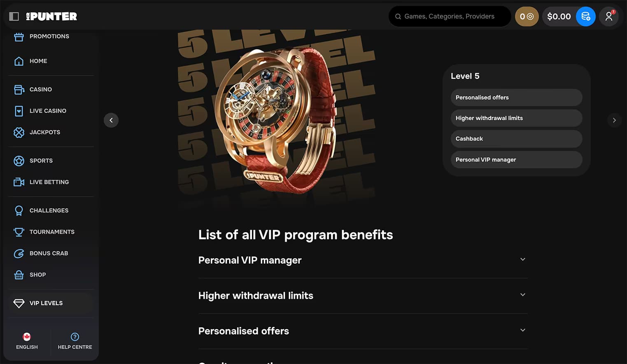Open Jackpots from the sidebar

point(44,132)
